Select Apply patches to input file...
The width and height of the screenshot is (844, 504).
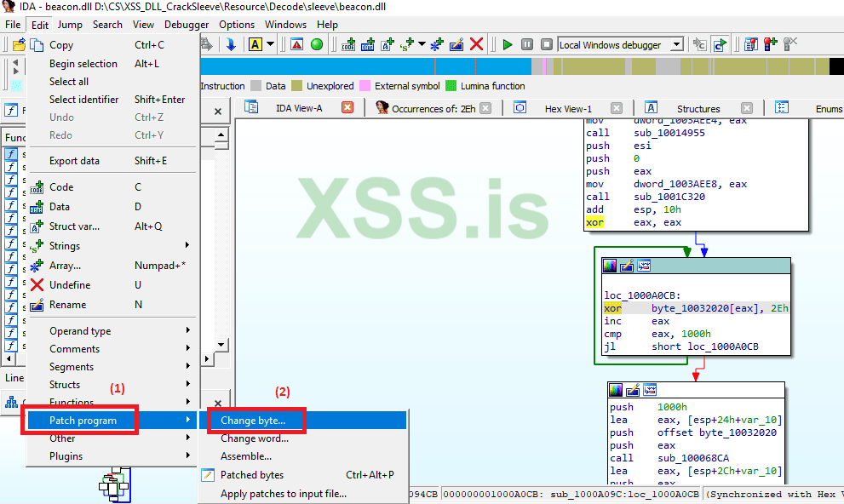303,493
